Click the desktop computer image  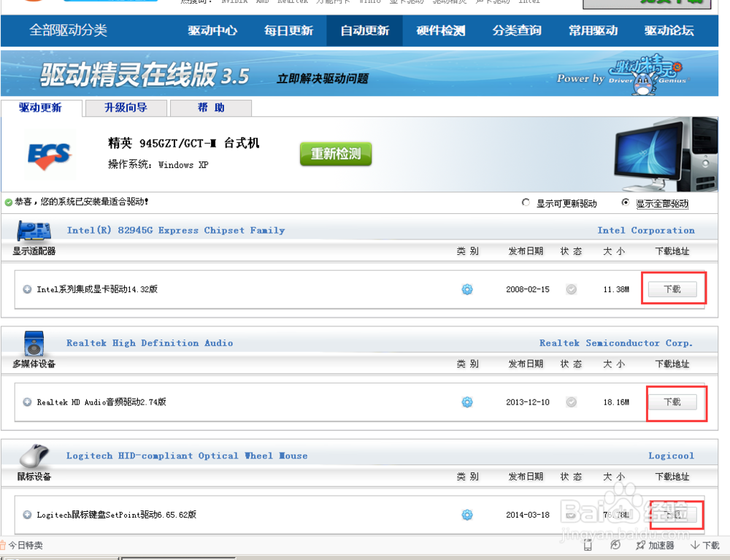pos(666,153)
